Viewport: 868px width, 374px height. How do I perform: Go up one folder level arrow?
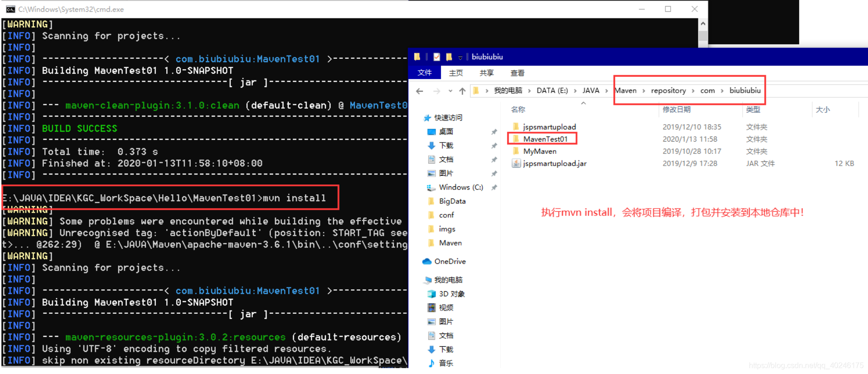point(462,91)
